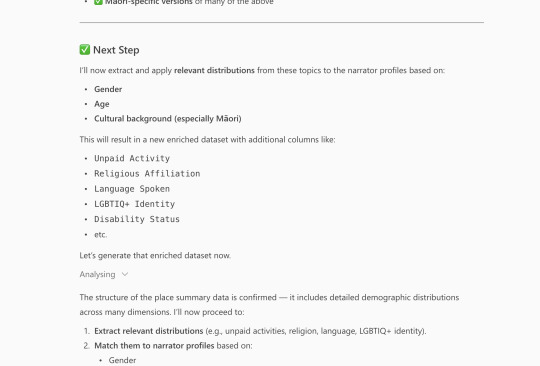
Task: Click the Gender bullet under narrator profiles
Action: click(x=108, y=89)
